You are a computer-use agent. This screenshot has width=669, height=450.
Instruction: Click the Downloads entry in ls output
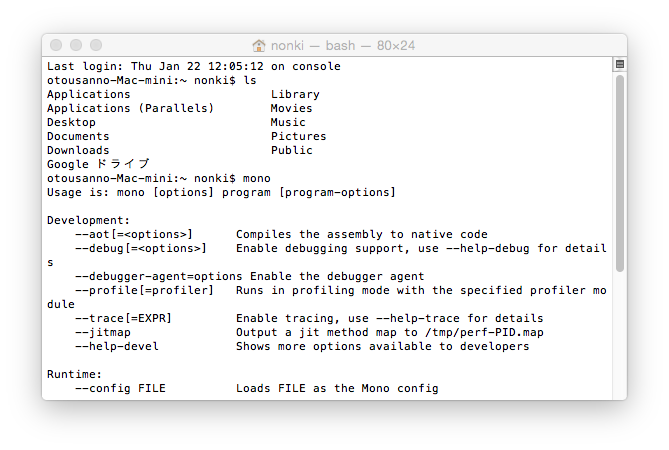(78, 150)
